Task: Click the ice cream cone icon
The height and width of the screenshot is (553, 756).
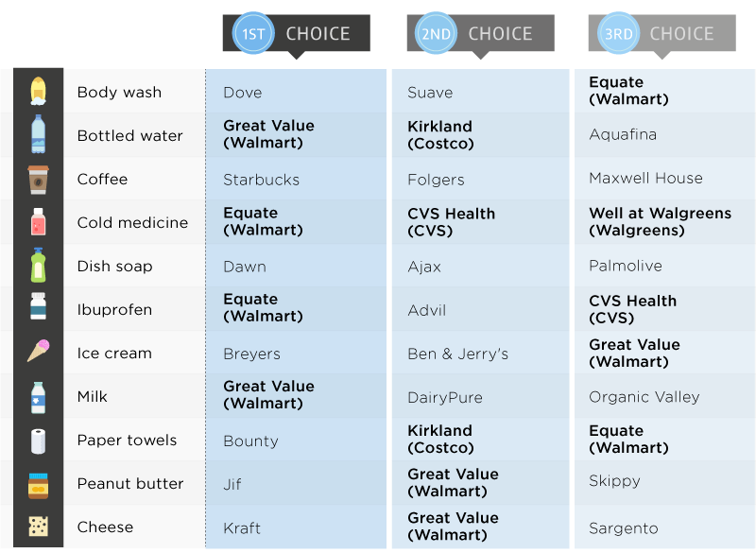Action: tap(38, 352)
